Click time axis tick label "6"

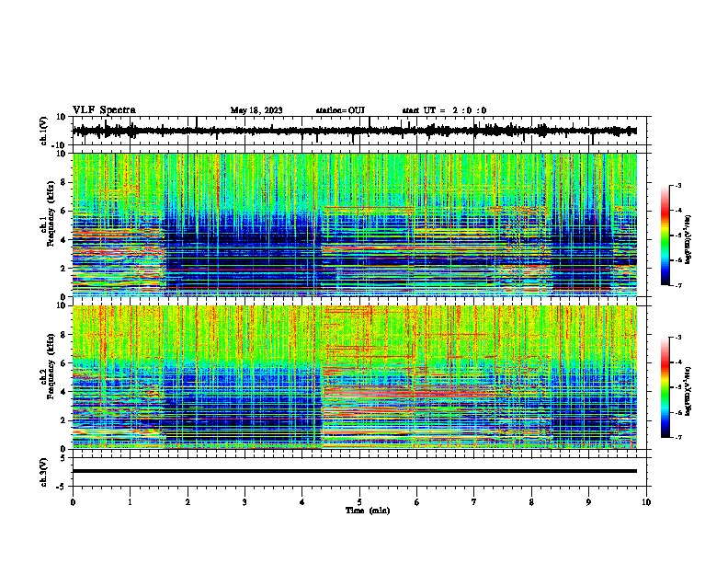tap(416, 502)
